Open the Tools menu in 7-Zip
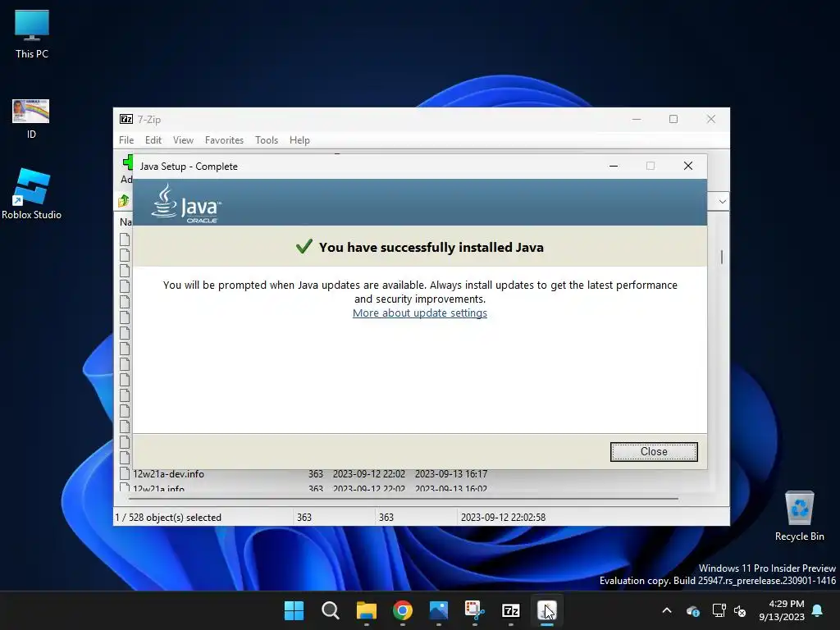 click(267, 139)
